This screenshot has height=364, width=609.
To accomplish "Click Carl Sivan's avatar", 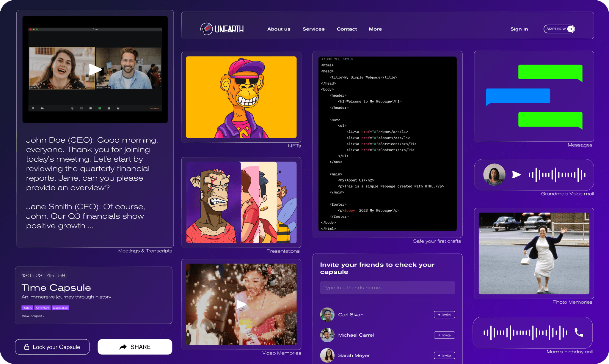I will point(327,315).
